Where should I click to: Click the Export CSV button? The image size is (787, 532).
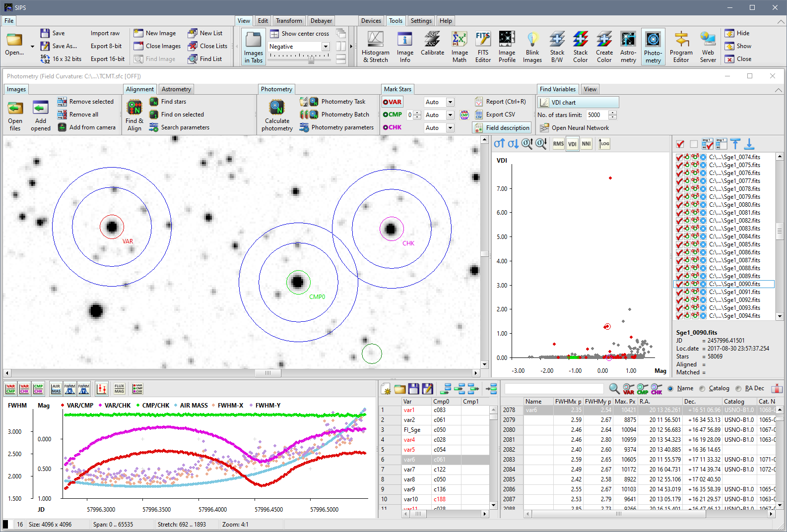pos(500,115)
